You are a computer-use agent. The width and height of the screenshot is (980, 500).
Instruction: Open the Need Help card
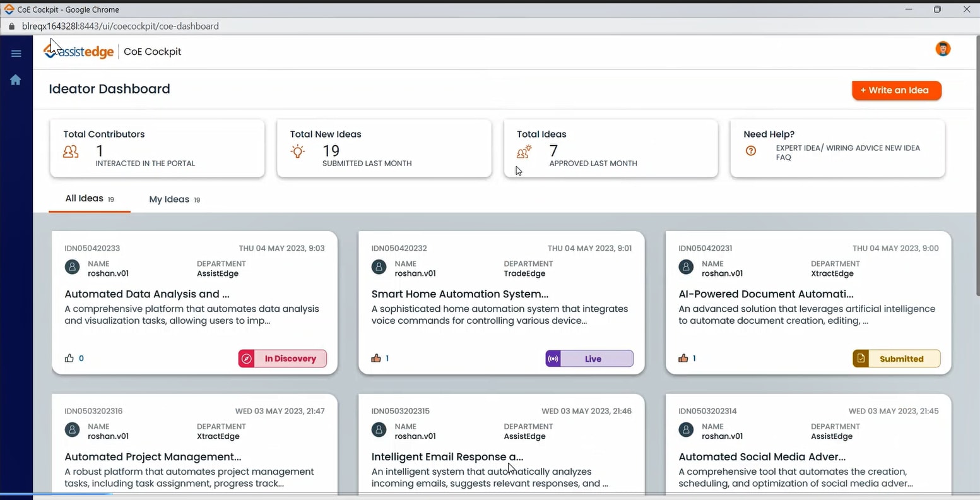pyautogui.click(x=837, y=148)
